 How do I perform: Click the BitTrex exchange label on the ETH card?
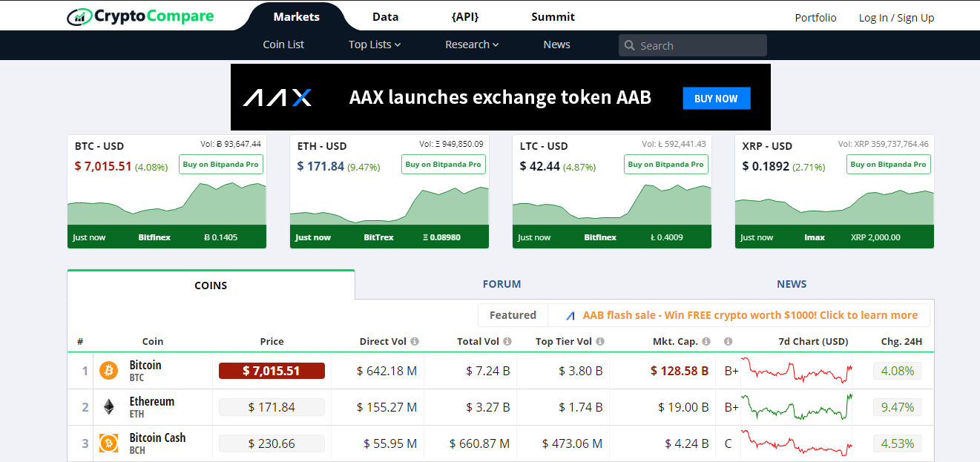pos(378,237)
